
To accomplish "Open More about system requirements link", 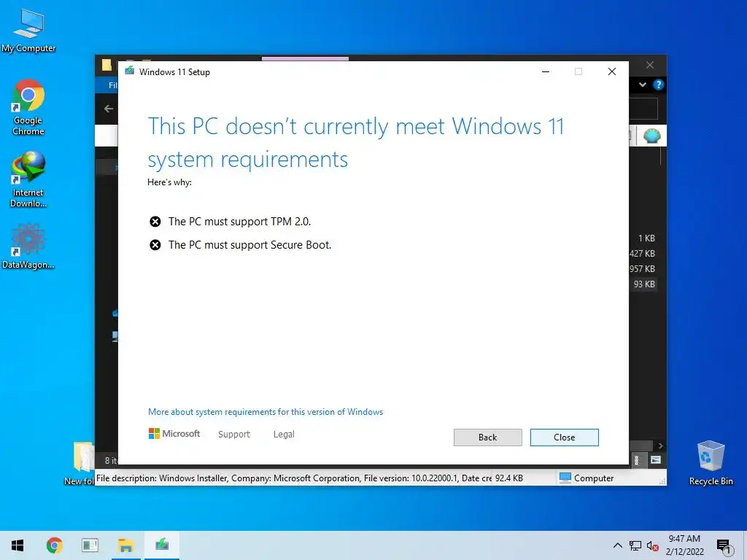I will (266, 412).
